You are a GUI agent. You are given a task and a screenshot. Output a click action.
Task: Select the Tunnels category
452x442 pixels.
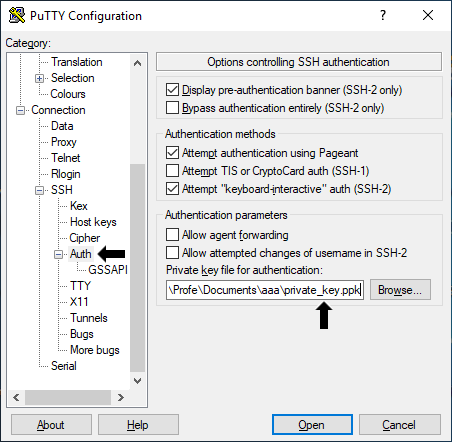click(x=89, y=318)
